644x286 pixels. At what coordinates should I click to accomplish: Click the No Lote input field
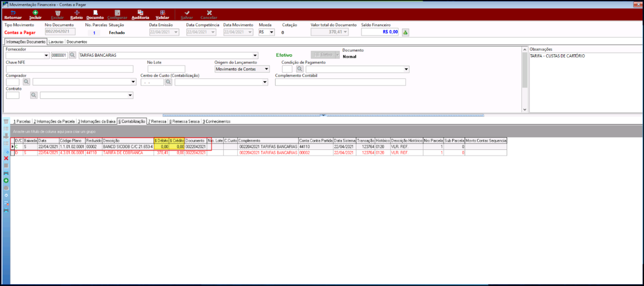pos(166,69)
